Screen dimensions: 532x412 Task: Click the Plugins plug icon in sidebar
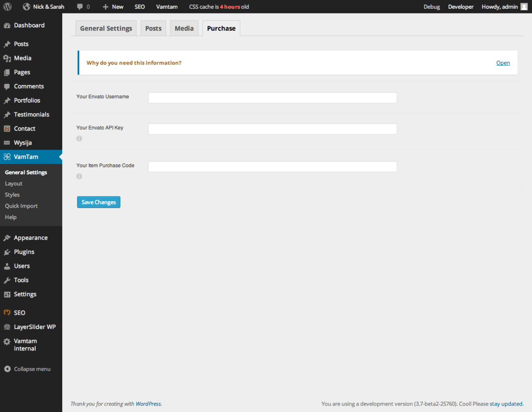point(7,252)
